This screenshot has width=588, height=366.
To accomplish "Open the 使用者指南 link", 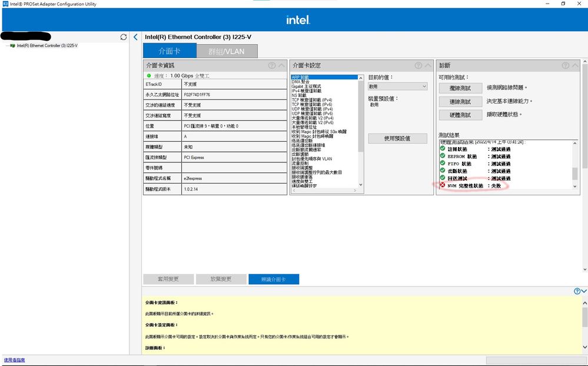I will (14, 360).
